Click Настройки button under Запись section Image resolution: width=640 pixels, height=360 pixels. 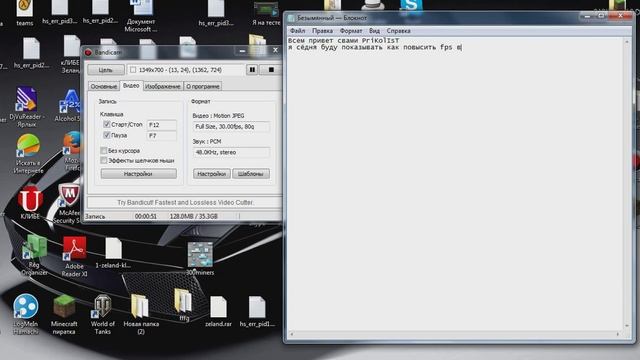pyautogui.click(x=138, y=174)
